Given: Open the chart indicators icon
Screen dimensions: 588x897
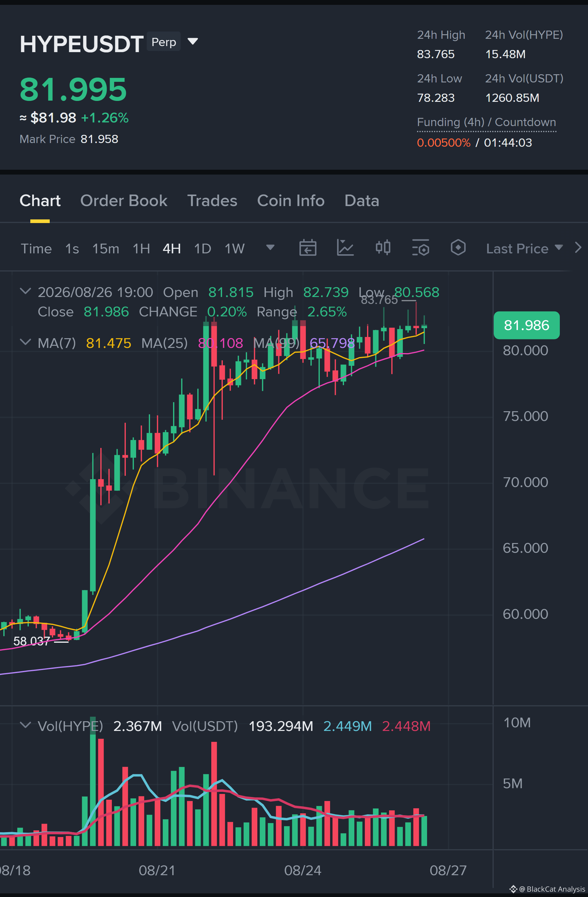Looking at the screenshot, I should pyautogui.click(x=345, y=248).
